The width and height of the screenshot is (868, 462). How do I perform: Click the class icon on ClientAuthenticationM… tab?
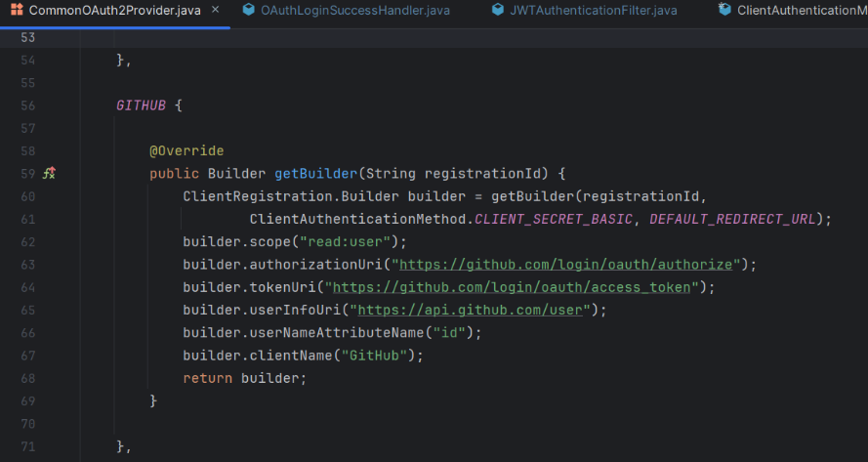click(724, 9)
